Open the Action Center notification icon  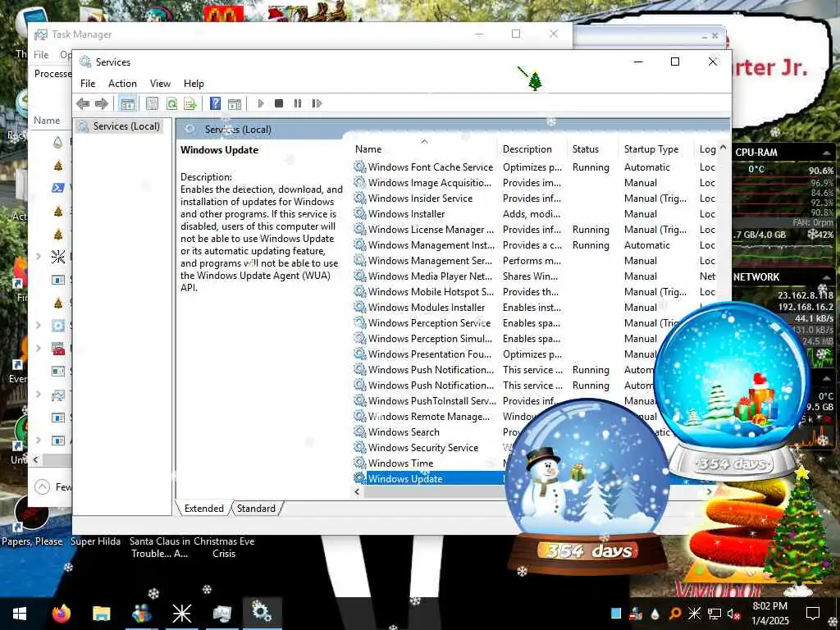(813, 614)
